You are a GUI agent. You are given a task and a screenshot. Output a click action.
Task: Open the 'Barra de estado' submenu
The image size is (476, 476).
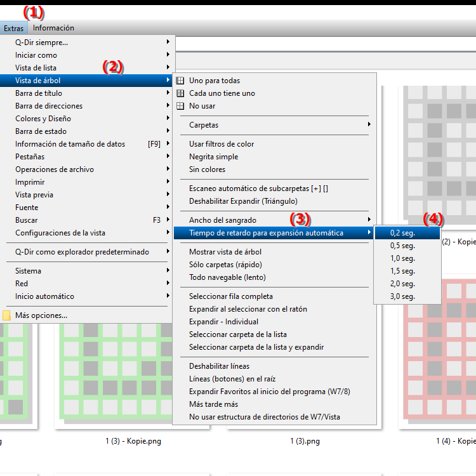coord(86,131)
